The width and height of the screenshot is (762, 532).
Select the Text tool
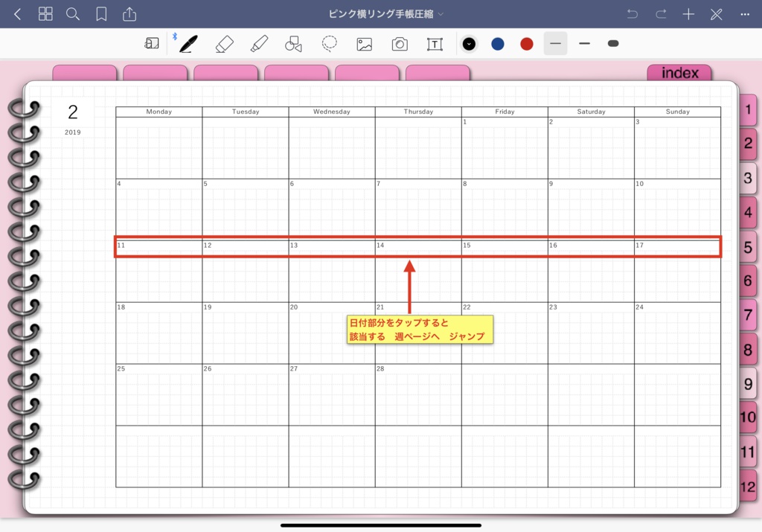point(435,44)
